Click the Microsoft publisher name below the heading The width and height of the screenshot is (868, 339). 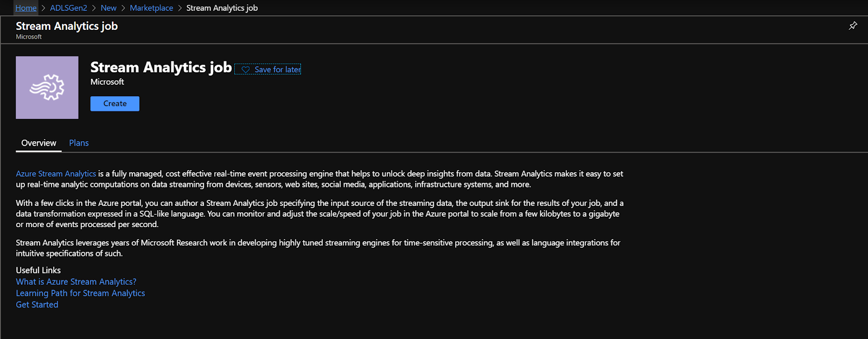[107, 82]
